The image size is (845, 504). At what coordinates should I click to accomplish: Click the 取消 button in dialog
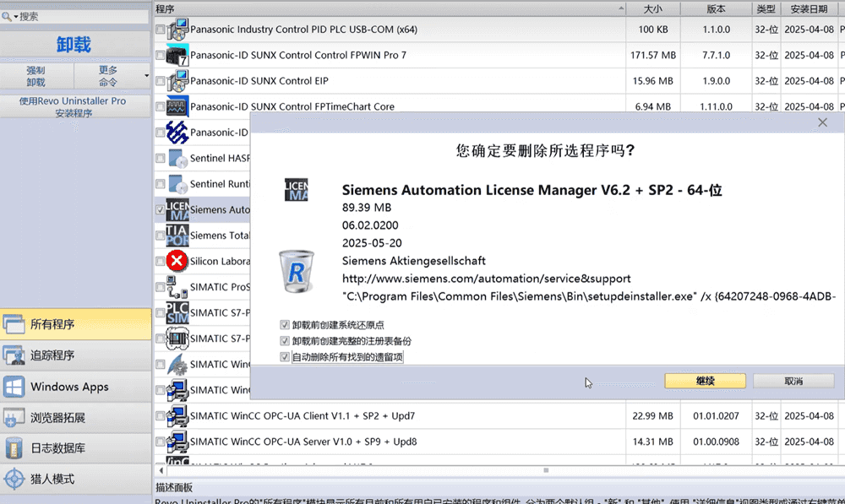pyautogui.click(x=793, y=381)
